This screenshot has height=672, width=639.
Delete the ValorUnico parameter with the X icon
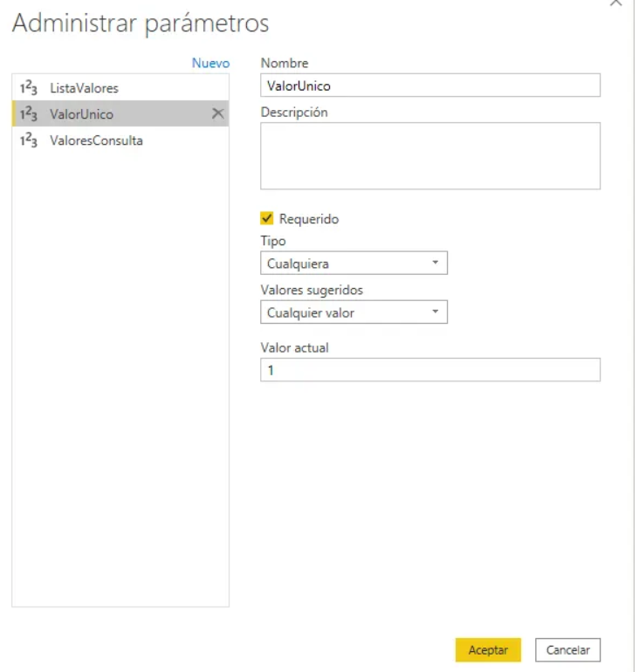click(218, 113)
